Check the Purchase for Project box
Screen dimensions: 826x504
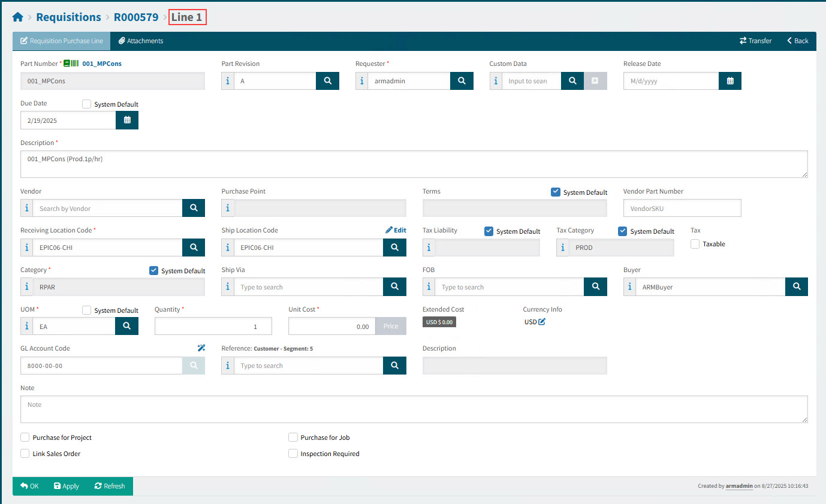pyautogui.click(x=25, y=437)
